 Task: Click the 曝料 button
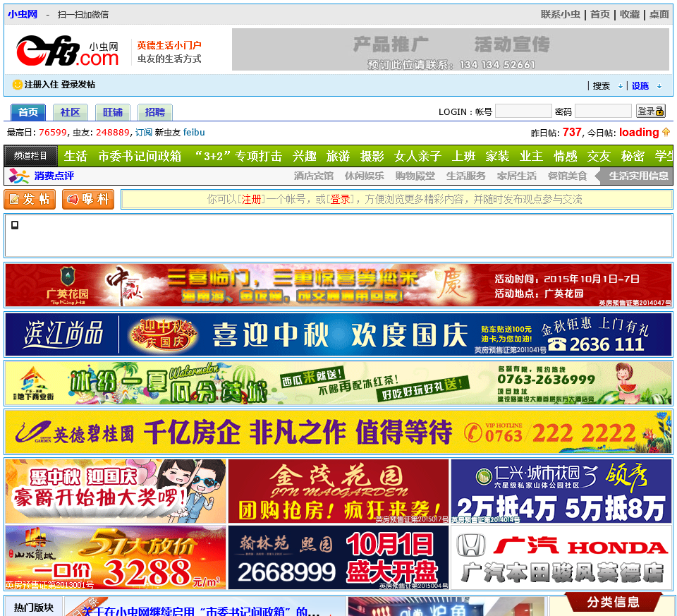pos(88,199)
